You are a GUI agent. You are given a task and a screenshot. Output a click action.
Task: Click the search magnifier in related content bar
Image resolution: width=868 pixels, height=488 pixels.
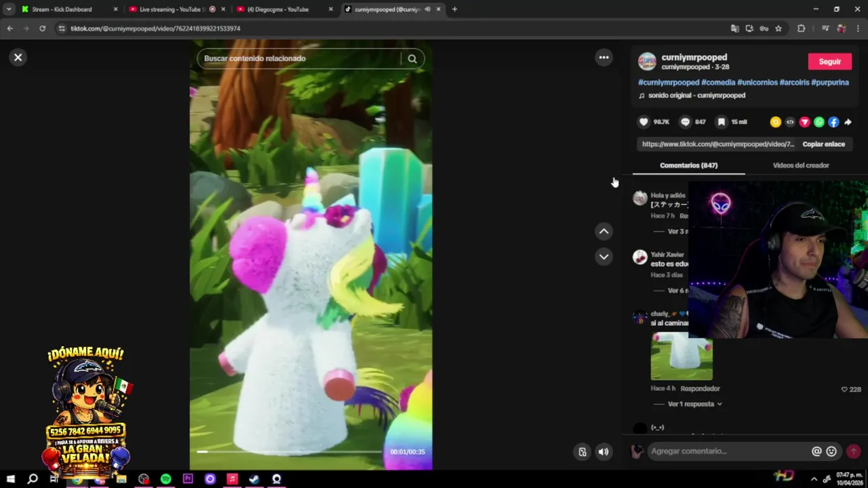(x=412, y=58)
